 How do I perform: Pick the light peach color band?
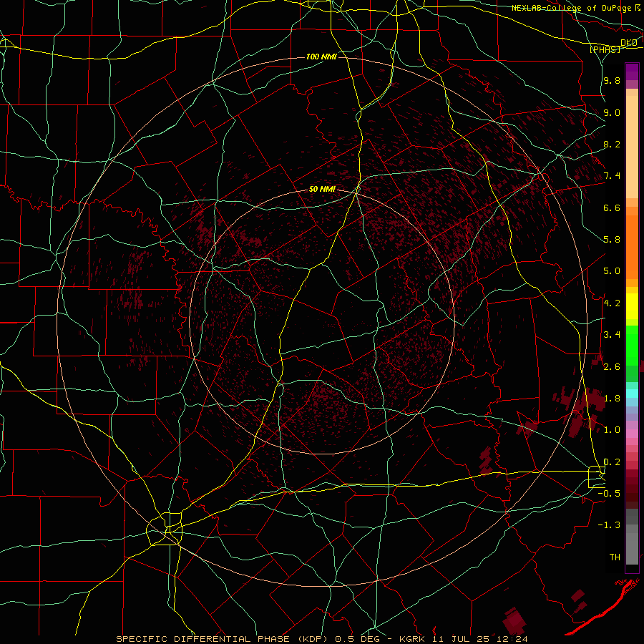click(x=632, y=147)
